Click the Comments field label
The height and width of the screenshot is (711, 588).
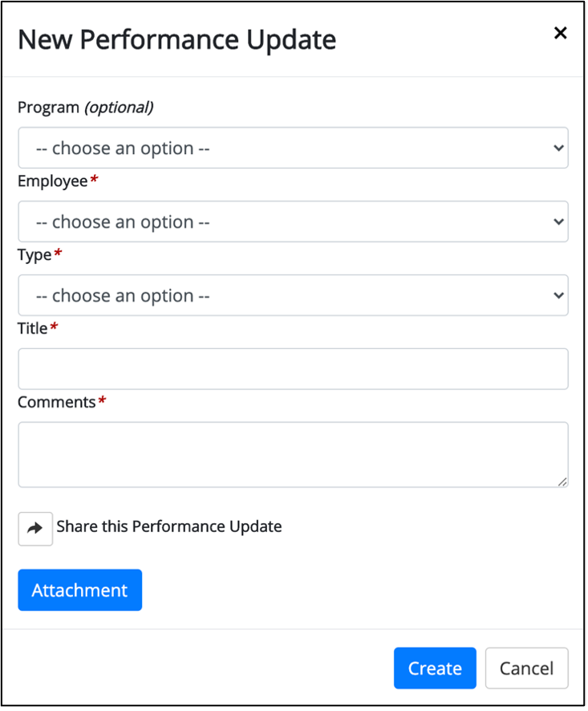coord(57,402)
